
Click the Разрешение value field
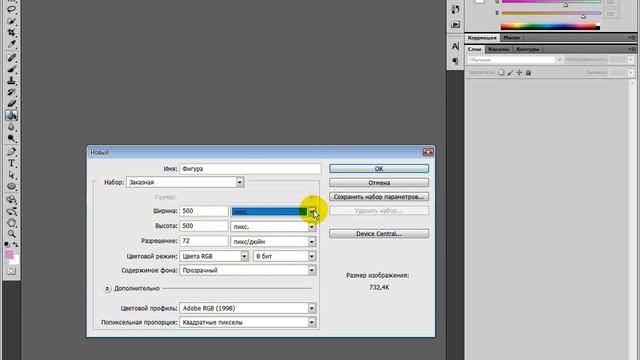coord(204,241)
